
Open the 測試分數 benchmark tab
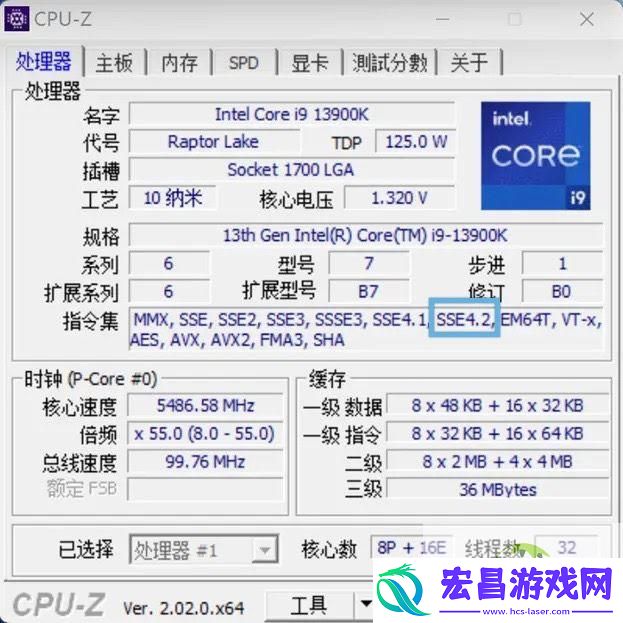click(x=390, y=62)
